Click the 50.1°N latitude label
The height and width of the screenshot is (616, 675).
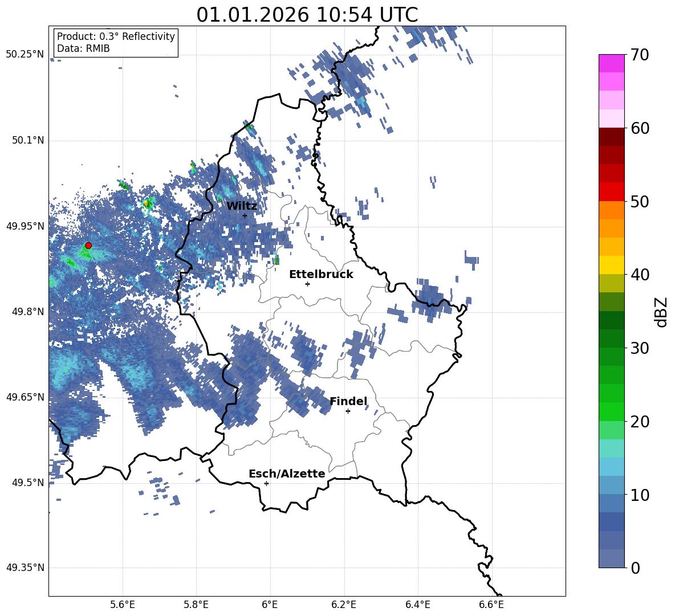click(28, 140)
